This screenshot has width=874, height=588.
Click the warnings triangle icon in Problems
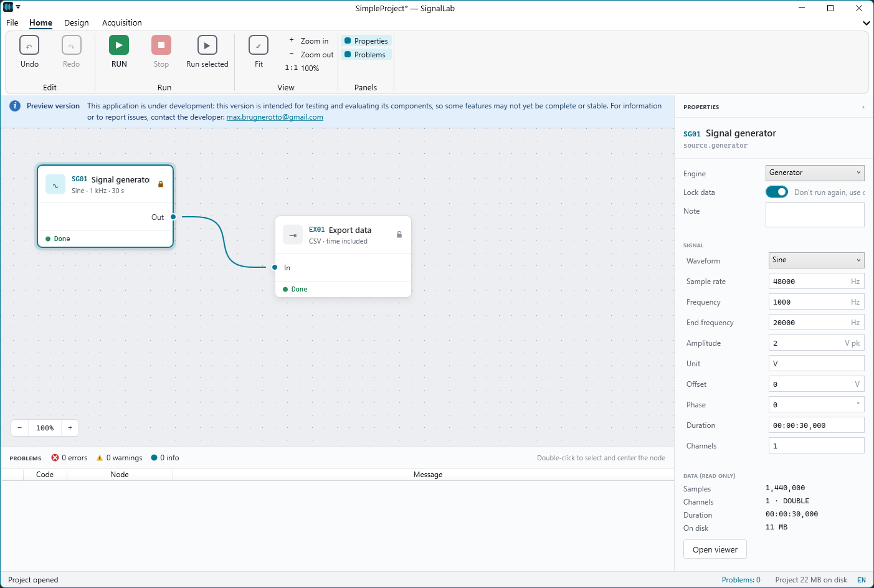(x=100, y=458)
